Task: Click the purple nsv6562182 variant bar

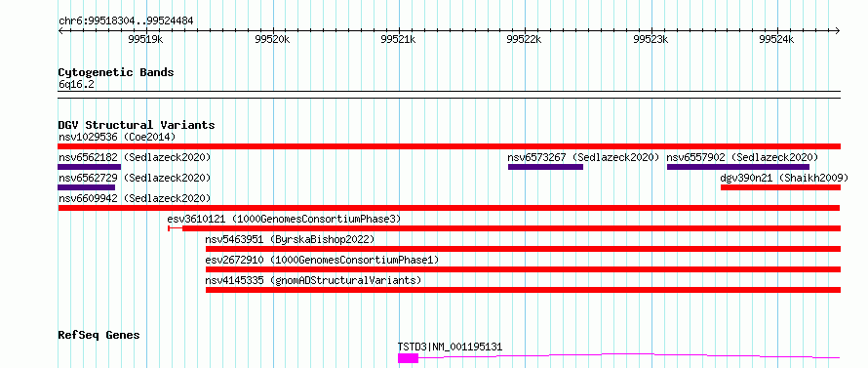Action: click(x=89, y=167)
